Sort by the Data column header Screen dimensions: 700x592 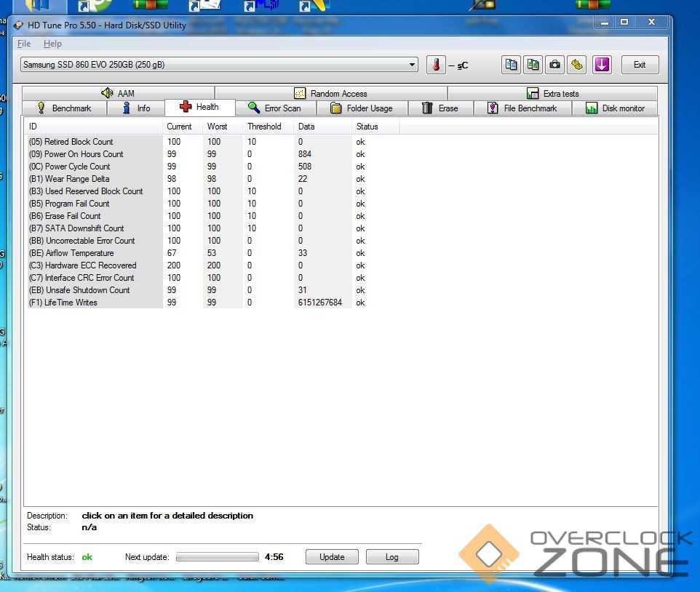tap(323, 127)
